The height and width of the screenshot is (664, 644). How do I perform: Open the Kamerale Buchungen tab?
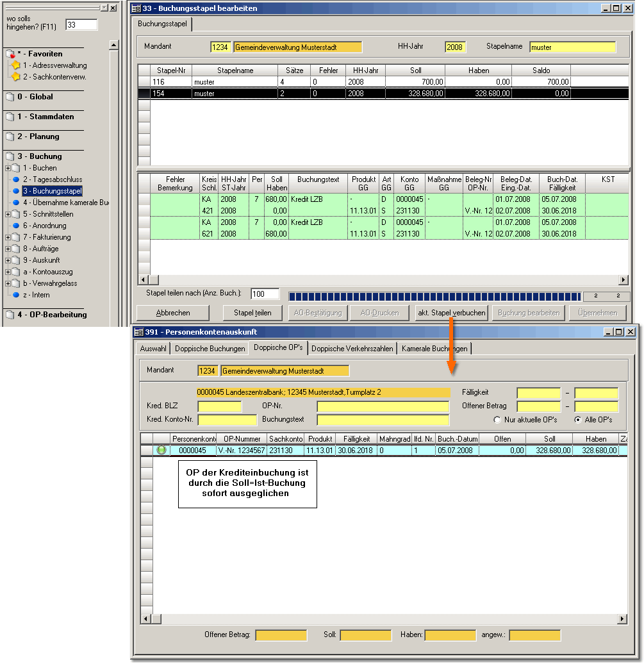coord(435,349)
